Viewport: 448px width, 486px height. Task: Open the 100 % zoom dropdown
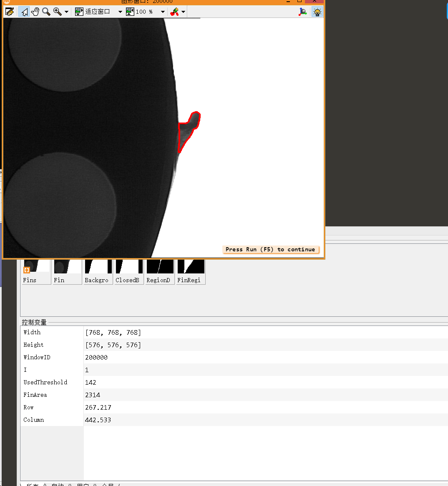coord(163,12)
